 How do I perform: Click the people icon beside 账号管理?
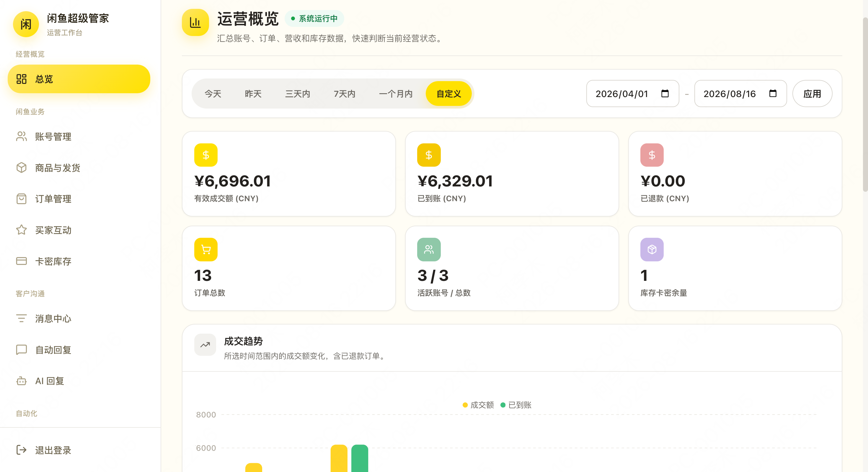[x=21, y=136]
